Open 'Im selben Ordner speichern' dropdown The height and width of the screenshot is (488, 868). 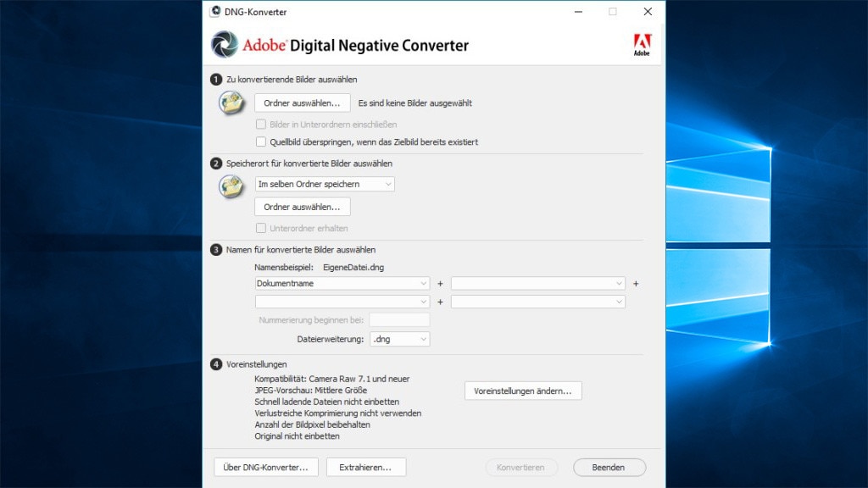click(325, 184)
